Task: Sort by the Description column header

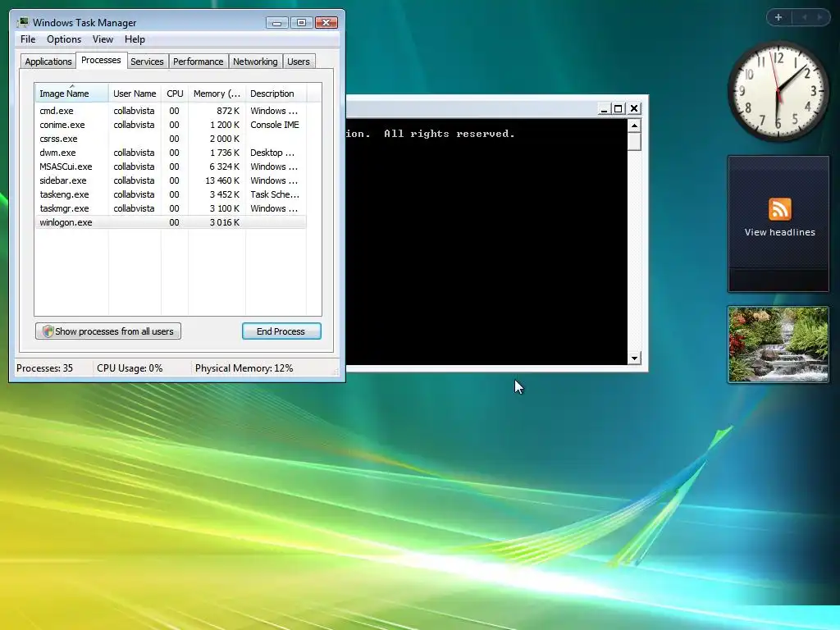Action: click(x=276, y=94)
